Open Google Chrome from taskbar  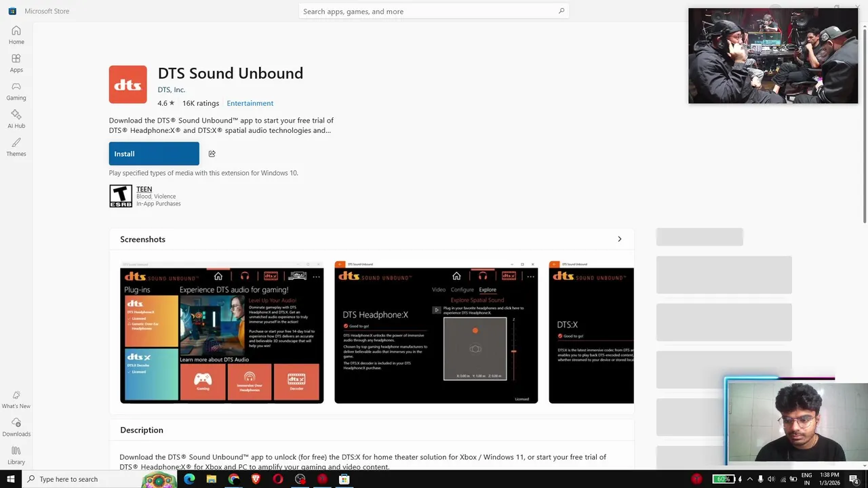[234, 479]
